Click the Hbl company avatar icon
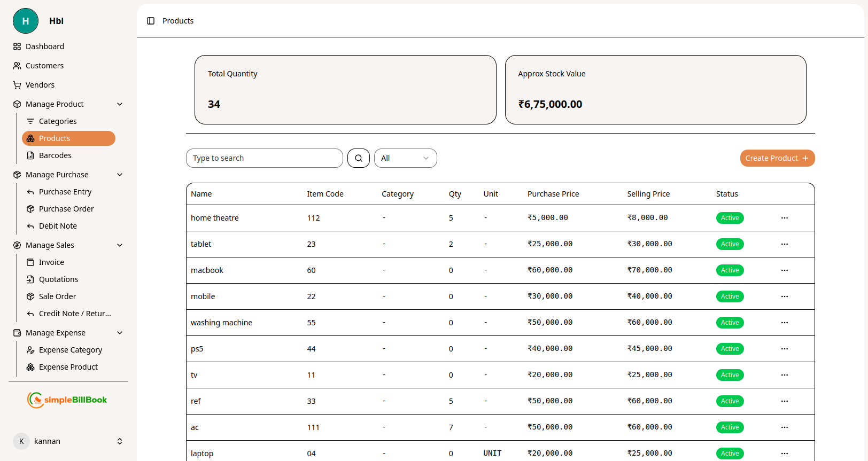Image resolution: width=868 pixels, height=461 pixels. pos(26,21)
